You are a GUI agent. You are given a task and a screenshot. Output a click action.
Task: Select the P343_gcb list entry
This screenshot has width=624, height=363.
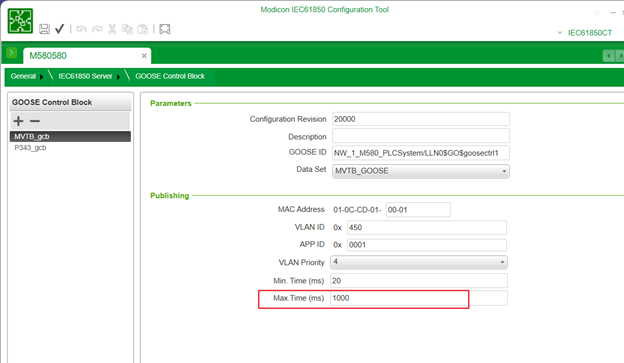coord(70,148)
